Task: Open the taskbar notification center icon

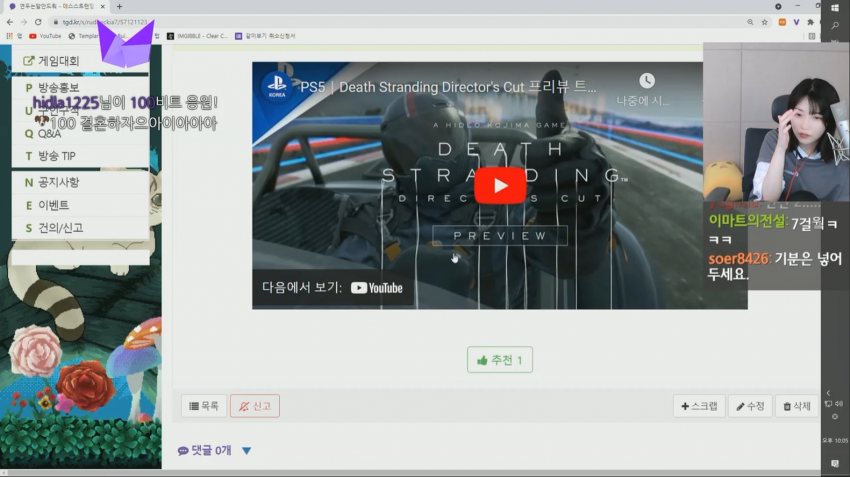Action: click(x=835, y=463)
